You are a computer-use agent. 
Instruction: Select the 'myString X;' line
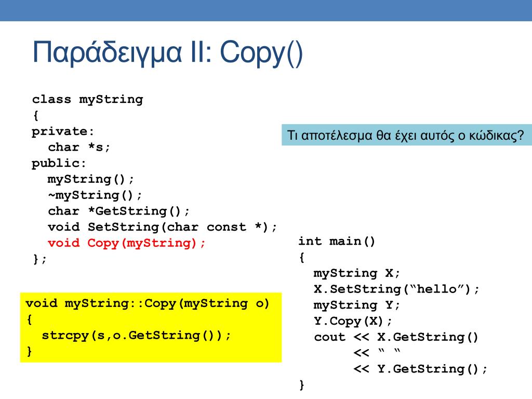[x=357, y=273]
